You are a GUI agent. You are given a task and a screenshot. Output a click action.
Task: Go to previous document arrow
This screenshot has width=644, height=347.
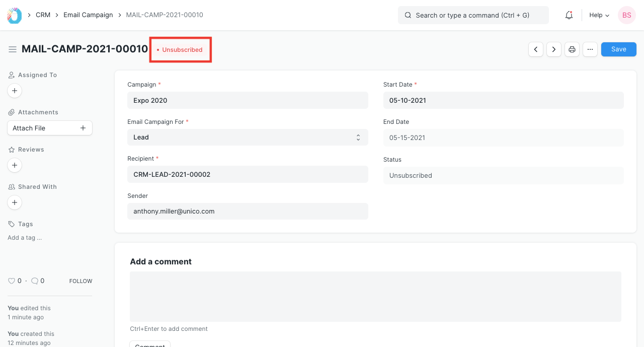536,49
